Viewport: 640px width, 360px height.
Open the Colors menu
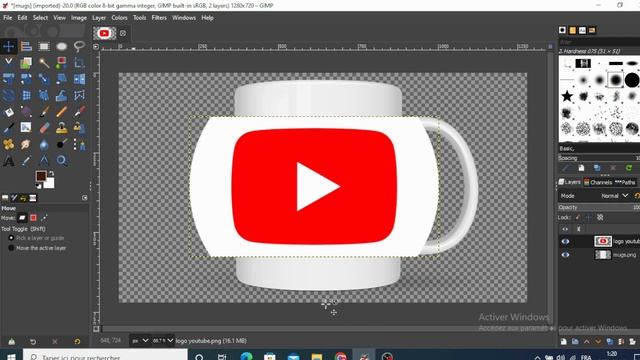click(x=119, y=18)
